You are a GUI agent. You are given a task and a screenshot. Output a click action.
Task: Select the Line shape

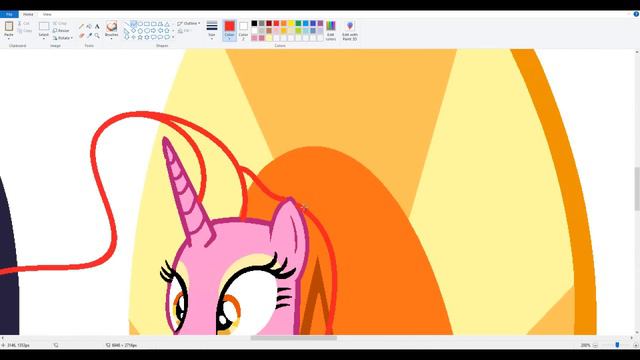click(127, 24)
